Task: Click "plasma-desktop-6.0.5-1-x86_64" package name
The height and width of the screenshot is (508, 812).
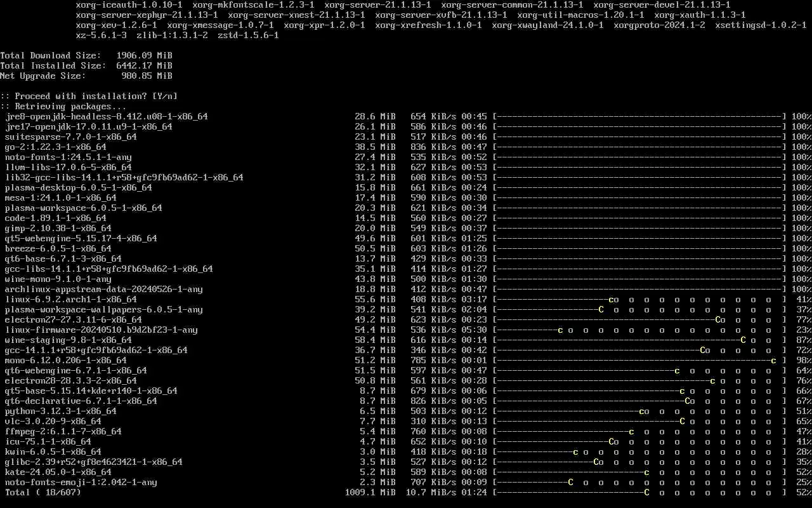Action: [79, 187]
